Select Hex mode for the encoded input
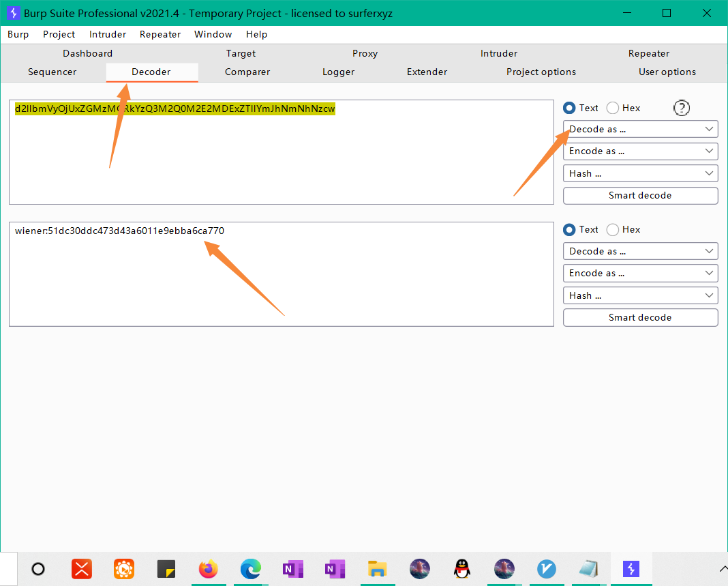This screenshot has width=728, height=586. (x=613, y=108)
